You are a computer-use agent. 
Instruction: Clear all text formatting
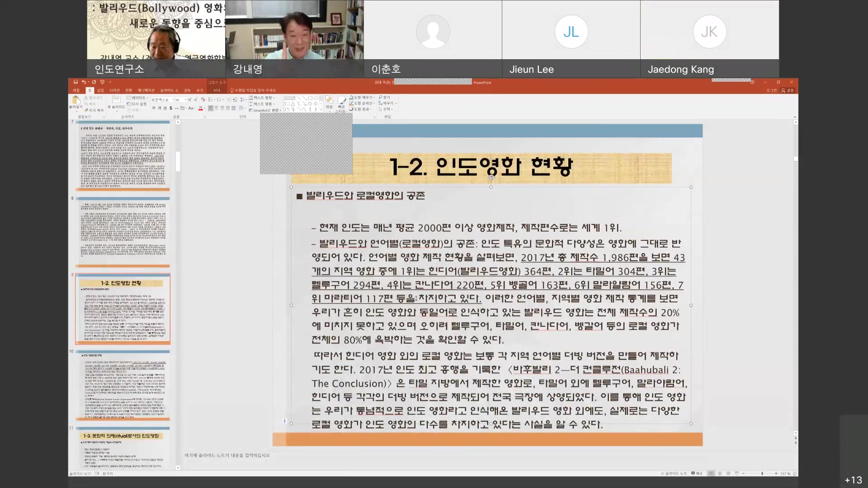pyautogui.click(x=203, y=99)
